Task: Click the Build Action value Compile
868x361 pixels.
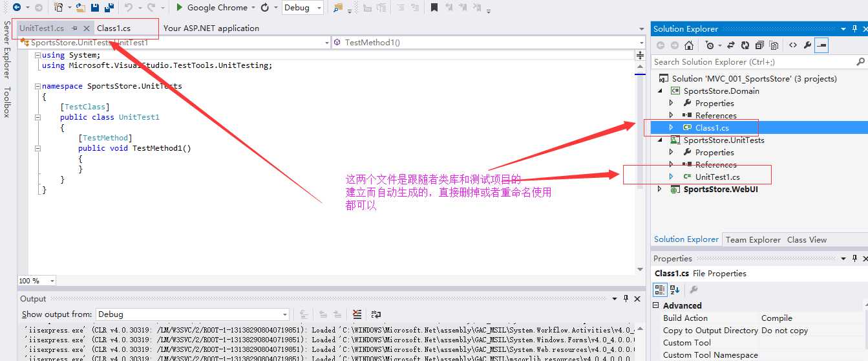Action: pos(776,318)
